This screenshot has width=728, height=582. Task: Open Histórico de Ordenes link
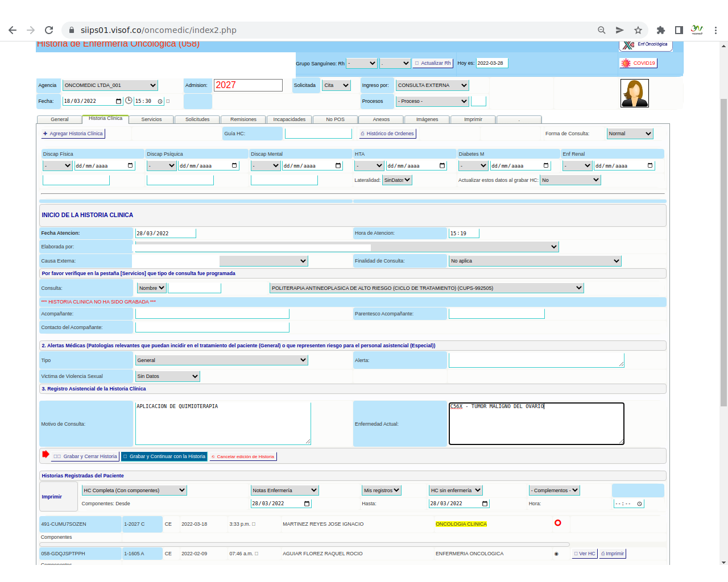387,134
